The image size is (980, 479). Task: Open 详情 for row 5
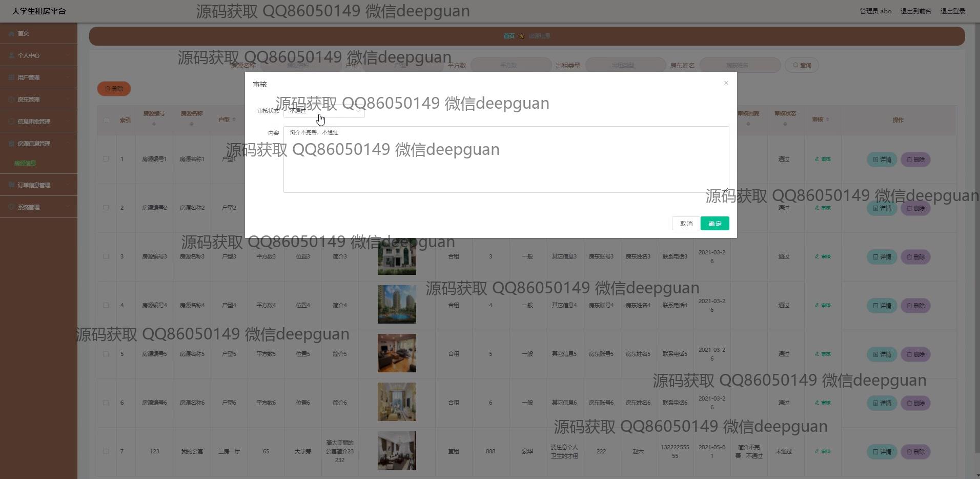(x=882, y=354)
